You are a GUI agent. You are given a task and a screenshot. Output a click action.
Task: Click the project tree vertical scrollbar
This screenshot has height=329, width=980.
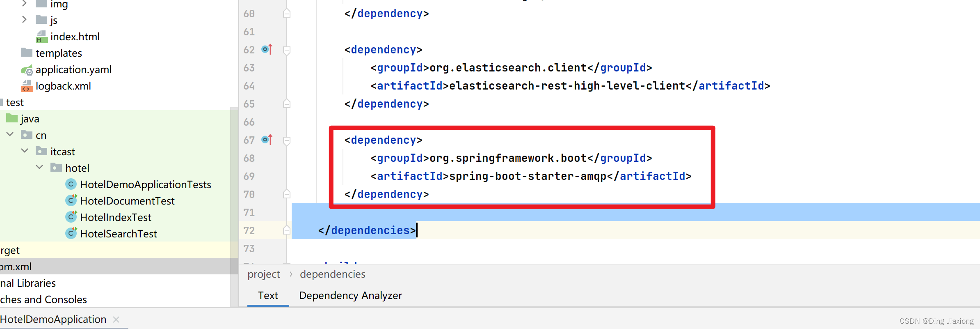pyautogui.click(x=234, y=207)
